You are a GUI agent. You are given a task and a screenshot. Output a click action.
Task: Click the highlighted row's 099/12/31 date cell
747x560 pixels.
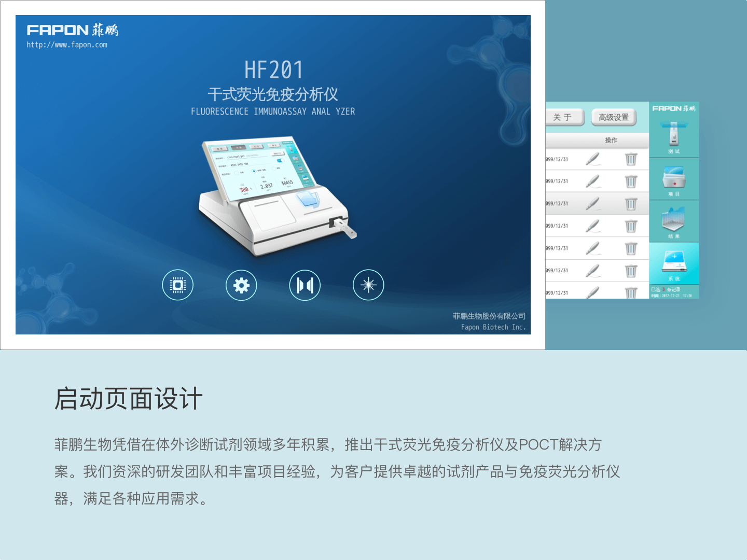[557, 203]
